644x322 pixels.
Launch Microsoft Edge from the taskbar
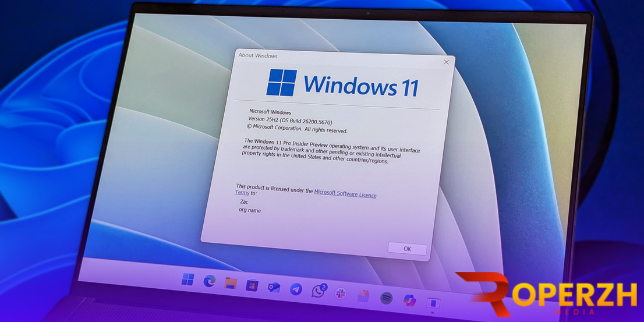point(210,281)
